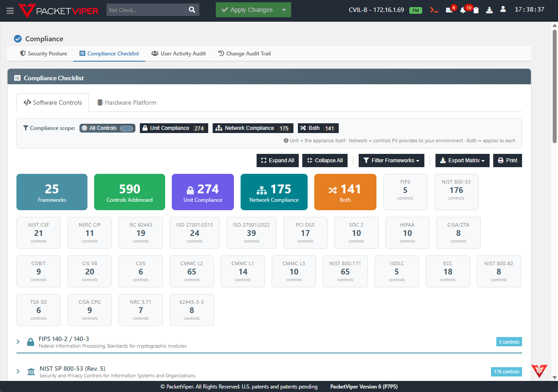The height and width of the screenshot is (392, 558).
Task: Open the Filter Frameworks dropdown
Action: tap(392, 161)
